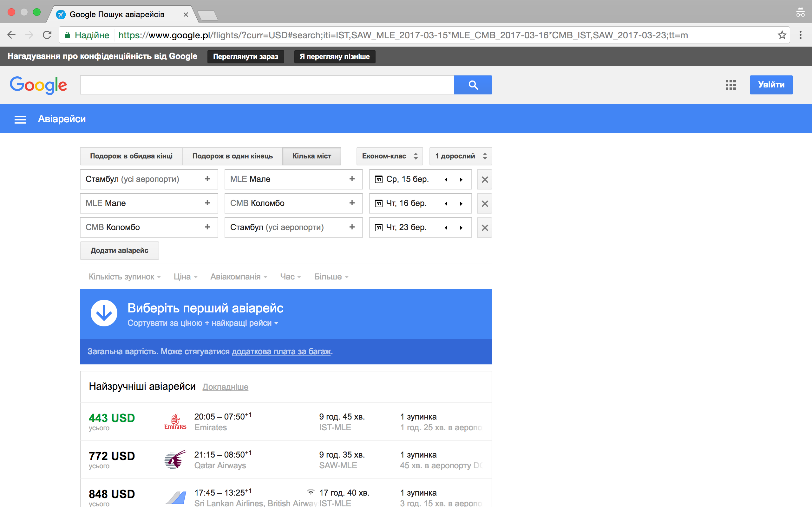Bookmark this page with the star icon
The height and width of the screenshot is (507, 812).
(x=782, y=35)
